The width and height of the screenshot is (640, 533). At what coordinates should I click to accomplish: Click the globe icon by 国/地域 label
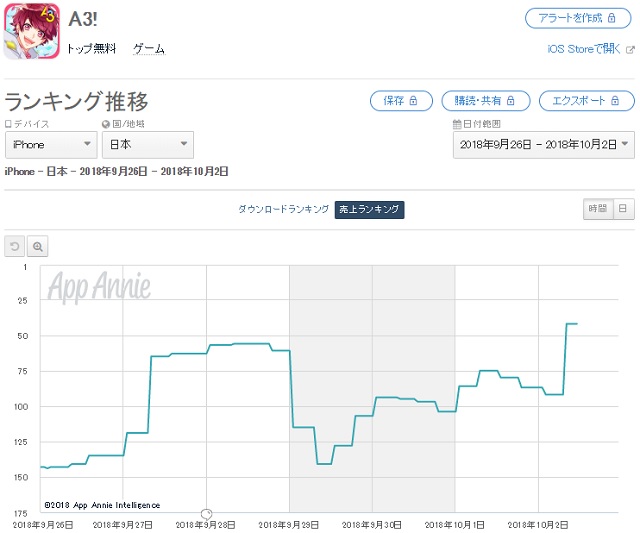[x=106, y=124]
